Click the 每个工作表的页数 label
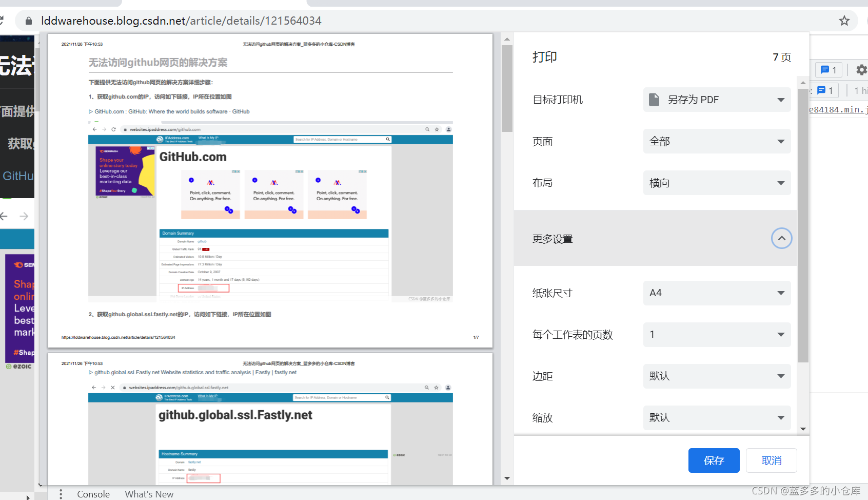 point(573,335)
